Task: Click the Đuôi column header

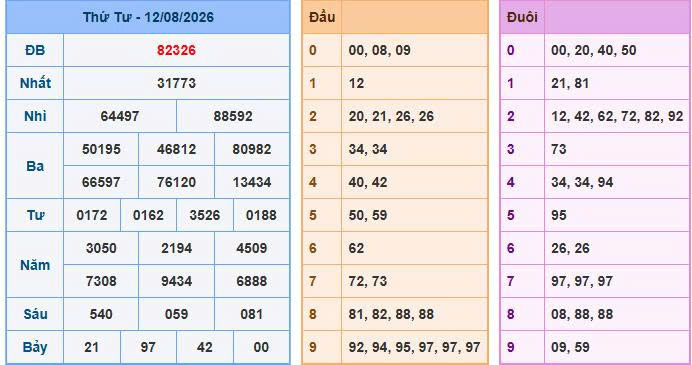Action: 522,17
